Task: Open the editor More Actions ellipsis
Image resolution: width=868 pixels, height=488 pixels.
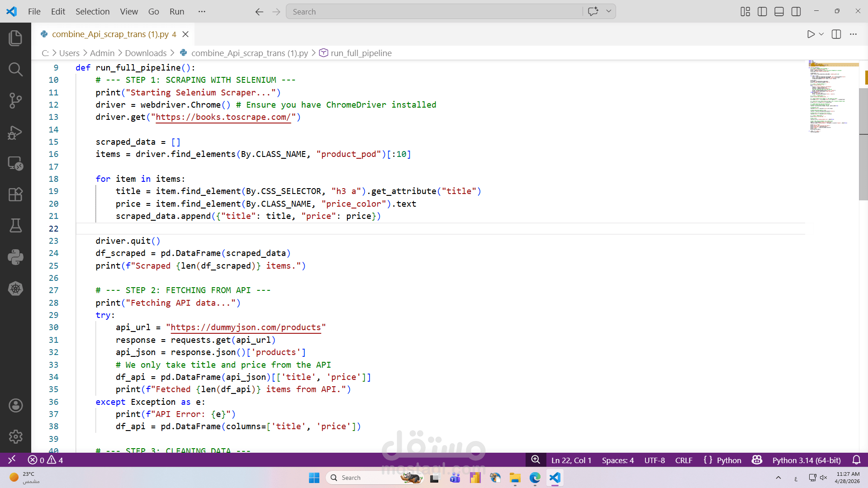Action: tap(853, 34)
